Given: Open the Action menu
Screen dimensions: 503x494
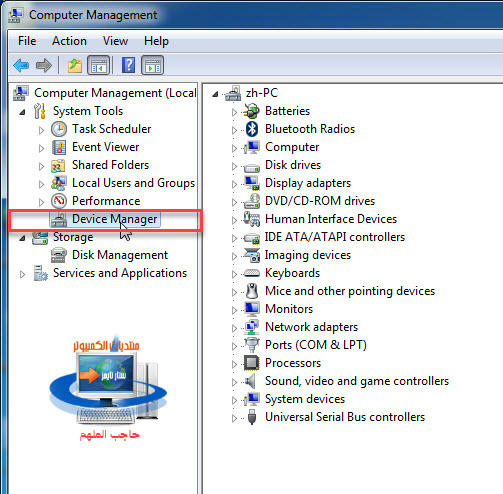Looking at the screenshot, I should (69, 41).
